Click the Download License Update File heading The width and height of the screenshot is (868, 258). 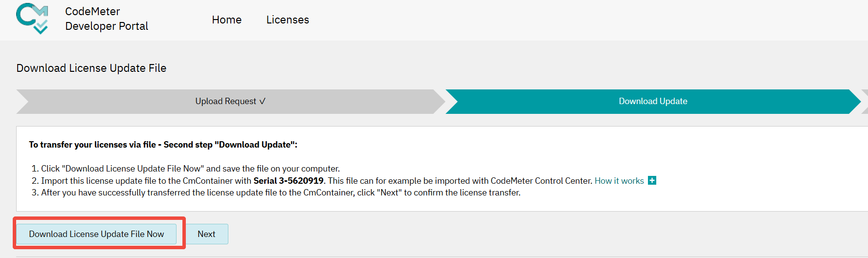91,68
